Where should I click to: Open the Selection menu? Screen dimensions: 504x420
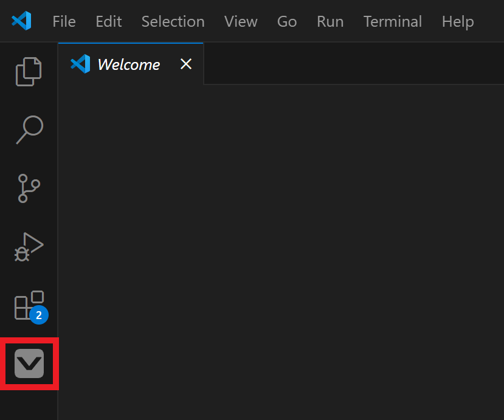coord(173,21)
